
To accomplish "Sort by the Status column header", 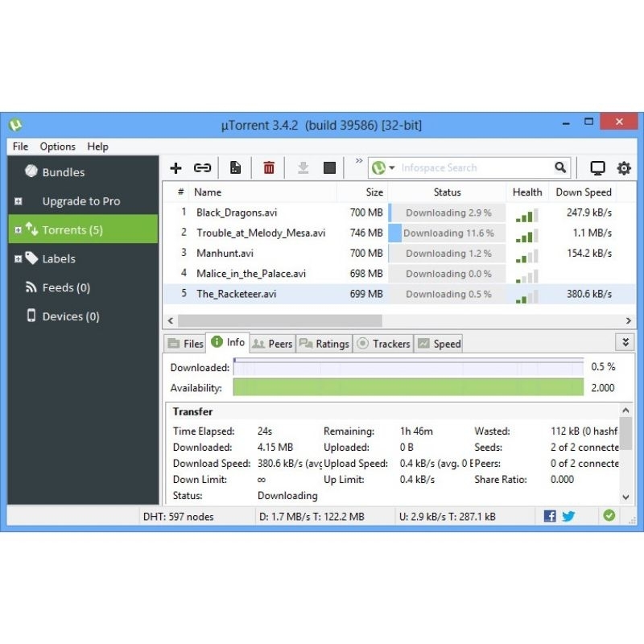I will point(447,192).
